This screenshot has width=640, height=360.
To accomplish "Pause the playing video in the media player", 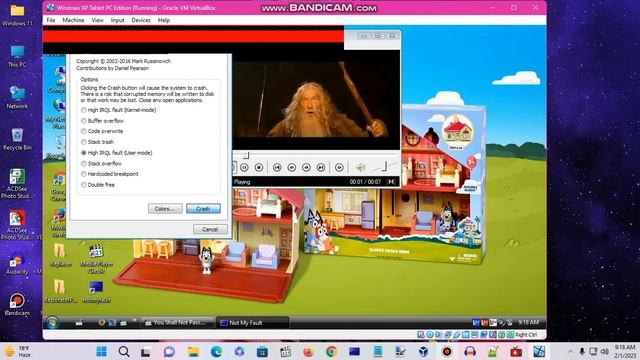I will 244,167.
